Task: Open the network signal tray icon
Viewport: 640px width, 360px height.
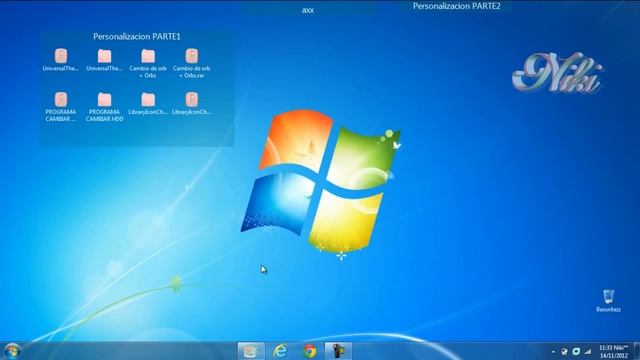Action: (x=587, y=351)
